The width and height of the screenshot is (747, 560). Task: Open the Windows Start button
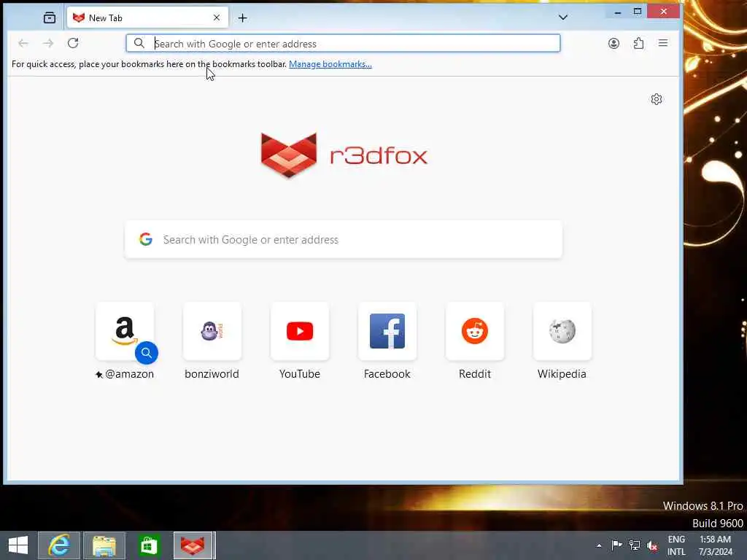18,545
